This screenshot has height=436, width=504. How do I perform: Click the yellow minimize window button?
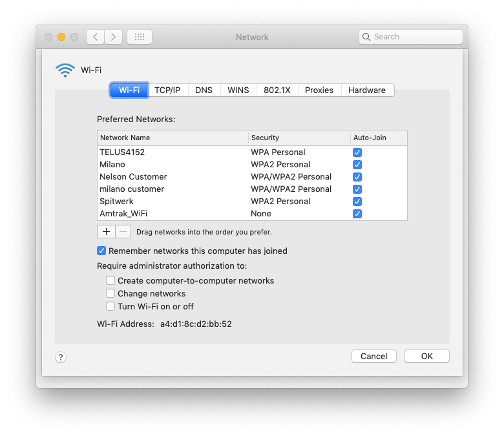point(61,37)
